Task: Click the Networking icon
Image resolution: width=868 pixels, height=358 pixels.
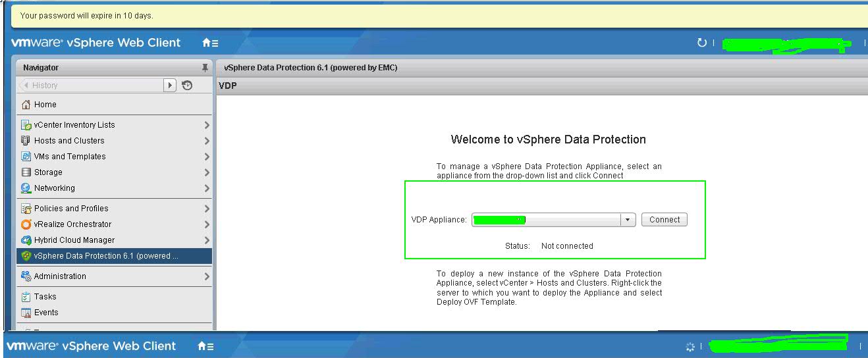Action: click(x=26, y=188)
